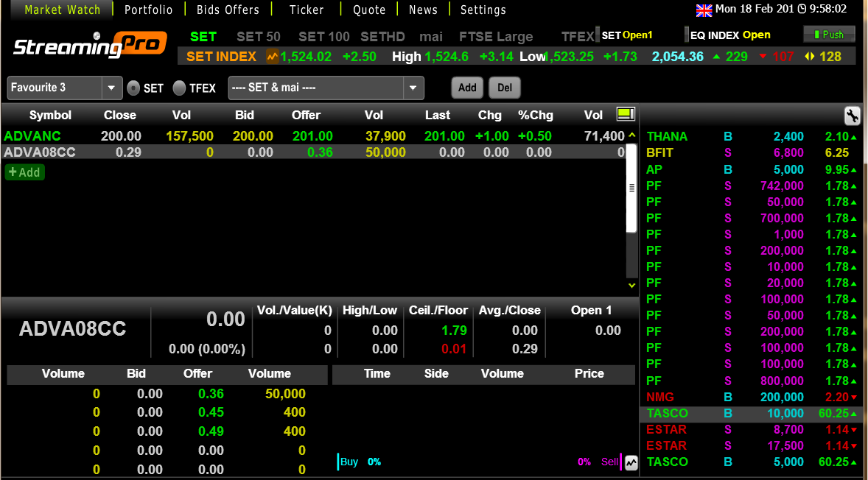Select the SET 100 index tab
Viewport: 868px width, 480px height.
(323, 37)
